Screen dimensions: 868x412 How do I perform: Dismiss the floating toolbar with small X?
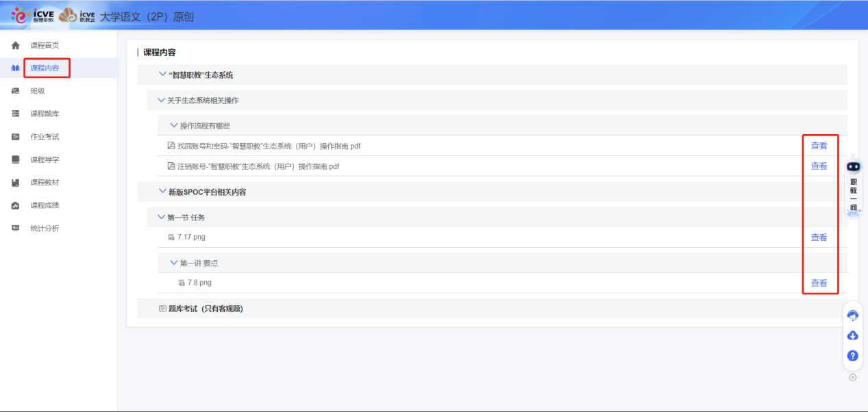853,377
